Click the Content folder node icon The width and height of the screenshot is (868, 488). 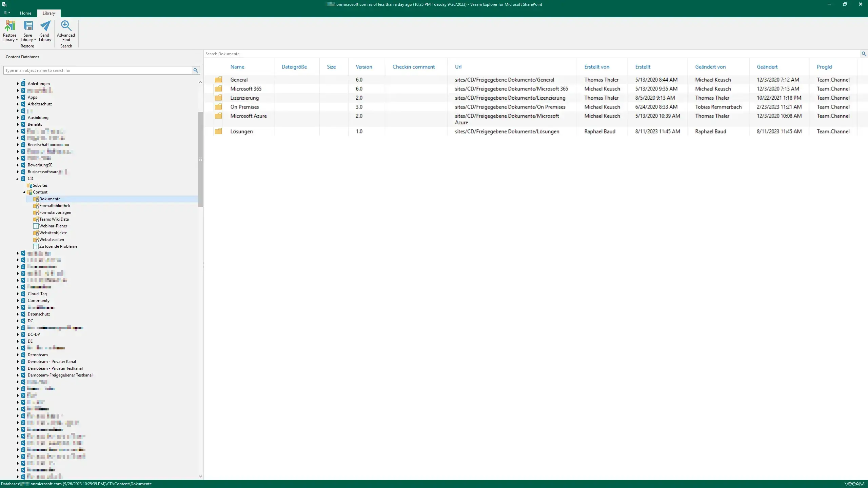coord(29,192)
